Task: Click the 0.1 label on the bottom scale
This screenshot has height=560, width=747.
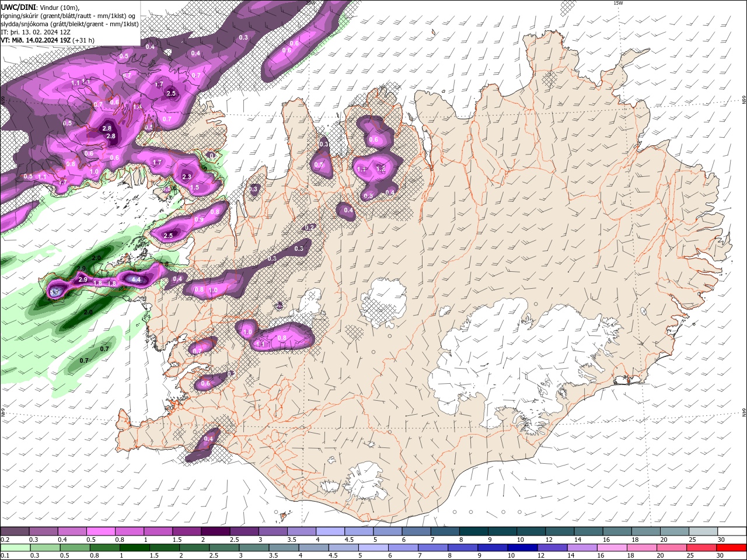Action: (5, 555)
